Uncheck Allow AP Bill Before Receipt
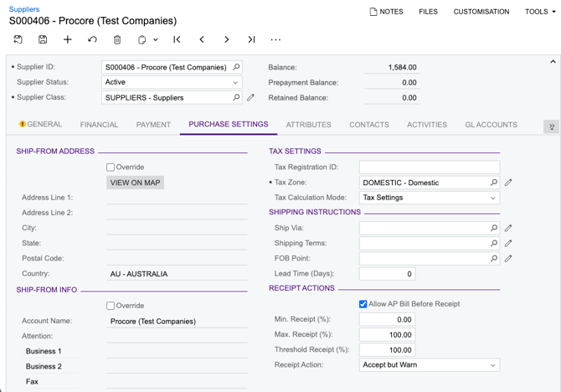 (363, 304)
